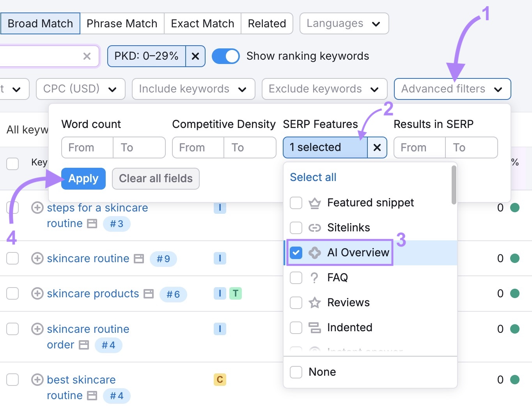Open the CPC (USD) dropdown
Viewport: 532px width, 412px height.
pyautogui.click(x=80, y=89)
